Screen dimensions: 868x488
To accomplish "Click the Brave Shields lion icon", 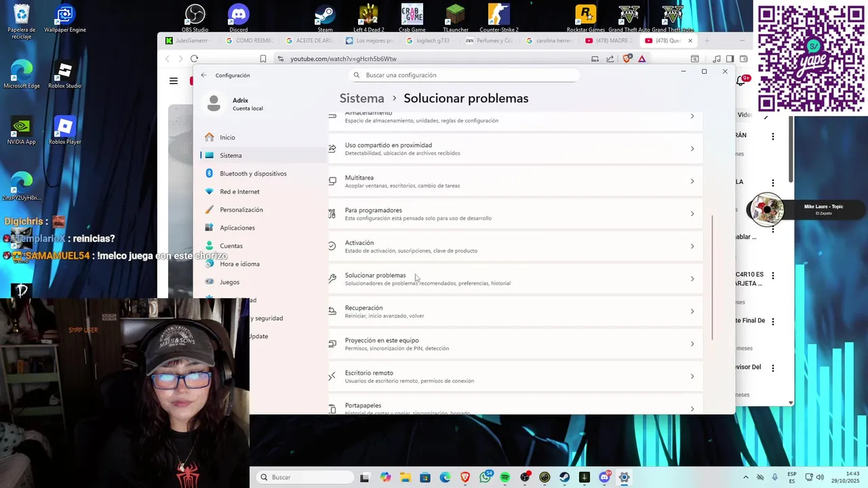I will click(627, 59).
